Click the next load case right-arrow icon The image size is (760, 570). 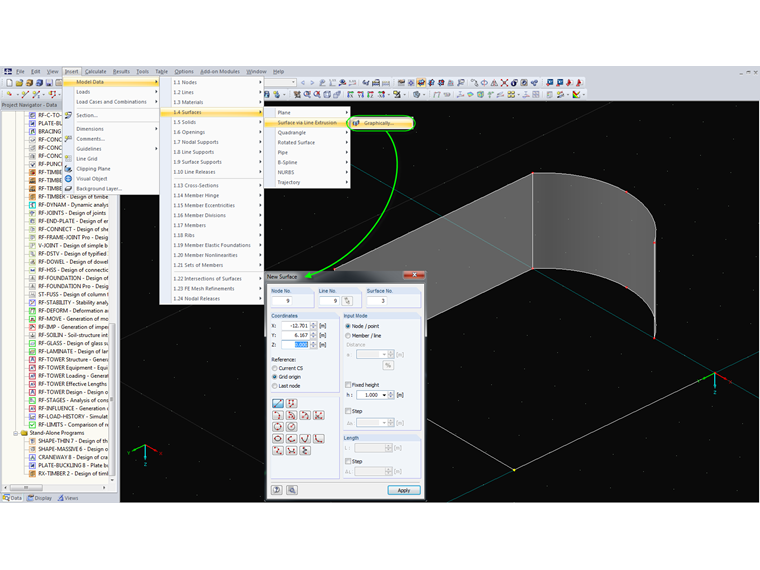click(312, 83)
